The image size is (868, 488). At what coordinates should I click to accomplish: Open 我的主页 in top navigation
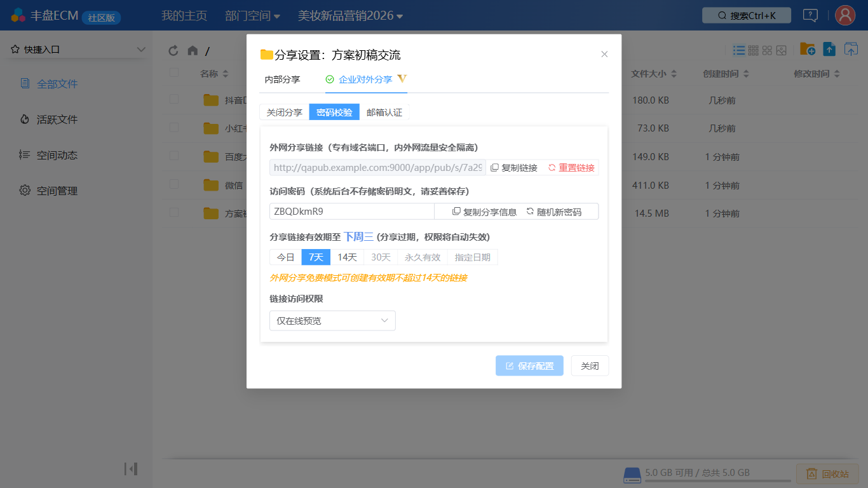pyautogui.click(x=184, y=15)
